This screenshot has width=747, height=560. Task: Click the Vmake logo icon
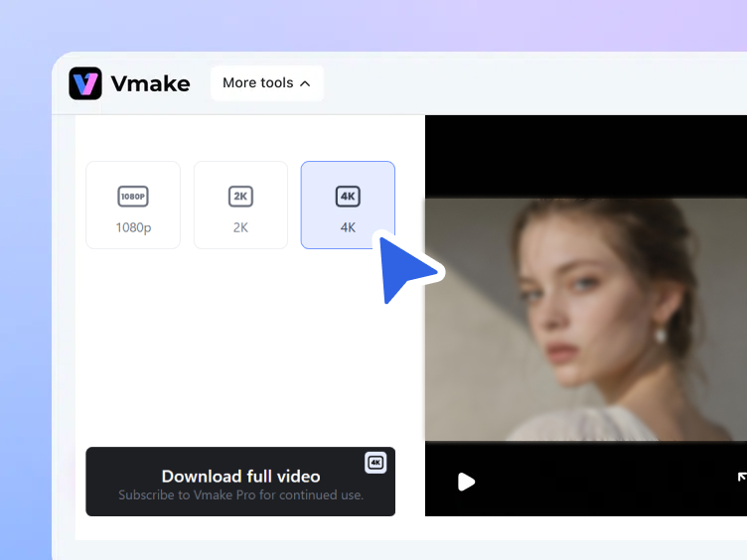click(85, 83)
